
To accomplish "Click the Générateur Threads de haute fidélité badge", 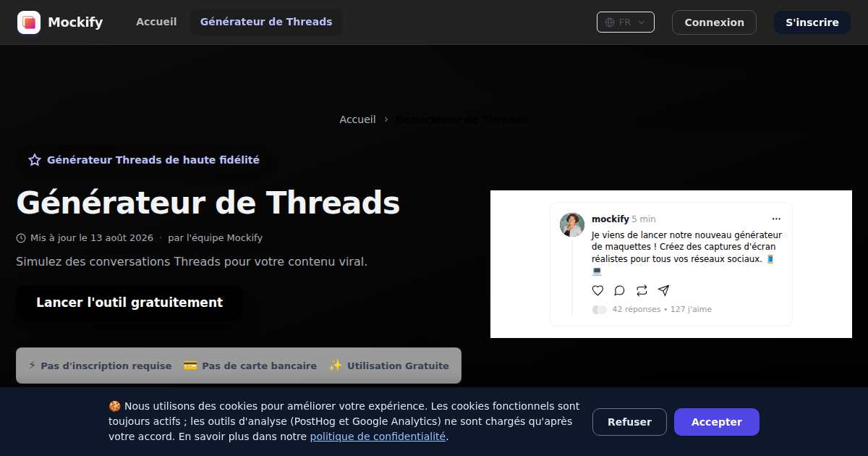I will pos(144,160).
